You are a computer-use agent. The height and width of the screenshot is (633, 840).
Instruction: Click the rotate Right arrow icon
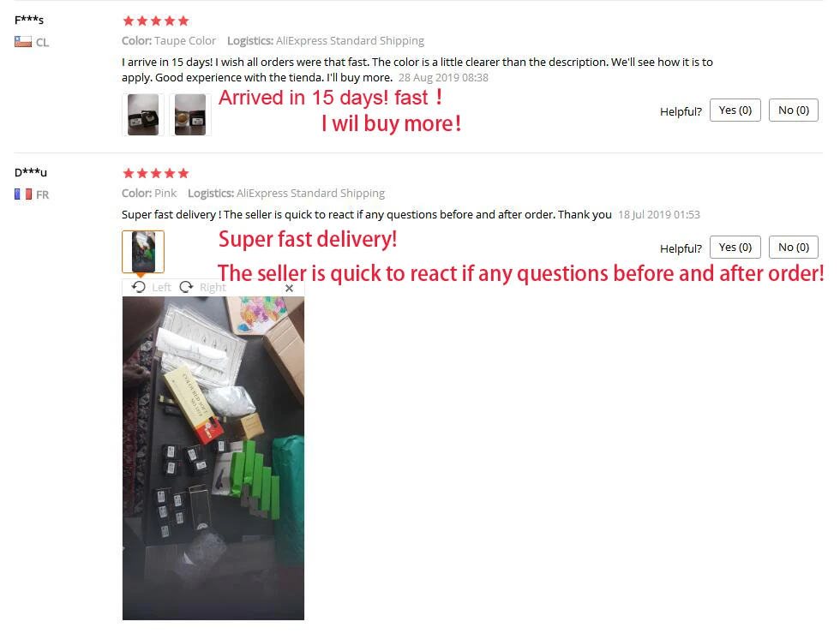coord(186,287)
